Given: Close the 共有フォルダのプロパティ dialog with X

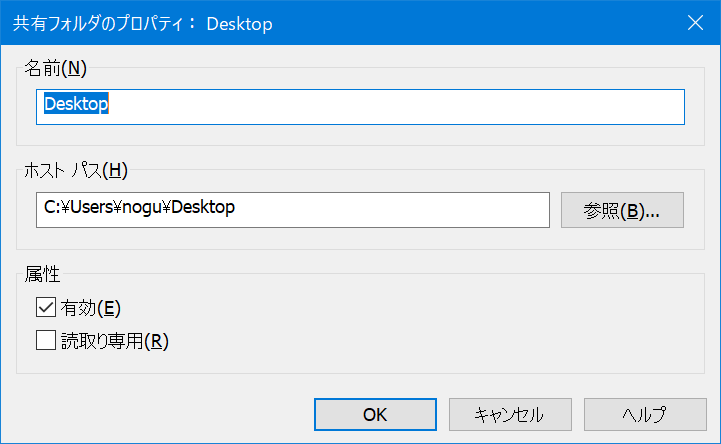Looking at the screenshot, I should click(x=695, y=23).
